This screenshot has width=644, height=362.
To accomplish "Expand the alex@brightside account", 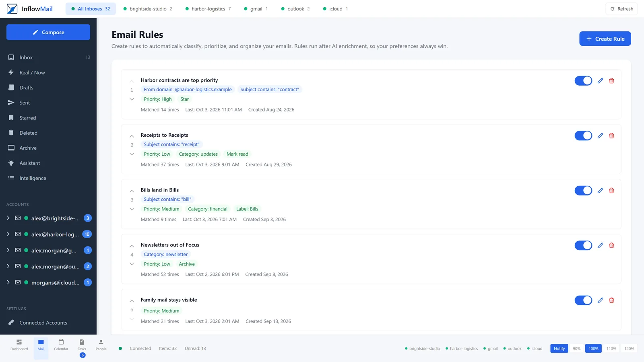I will (8, 218).
